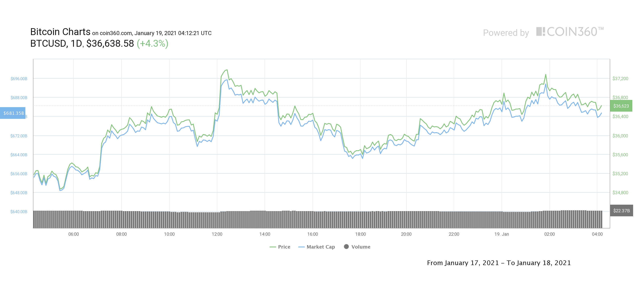Click the COIN360 logo
This screenshot has width=644, height=282.
click(x=570, y=32)
